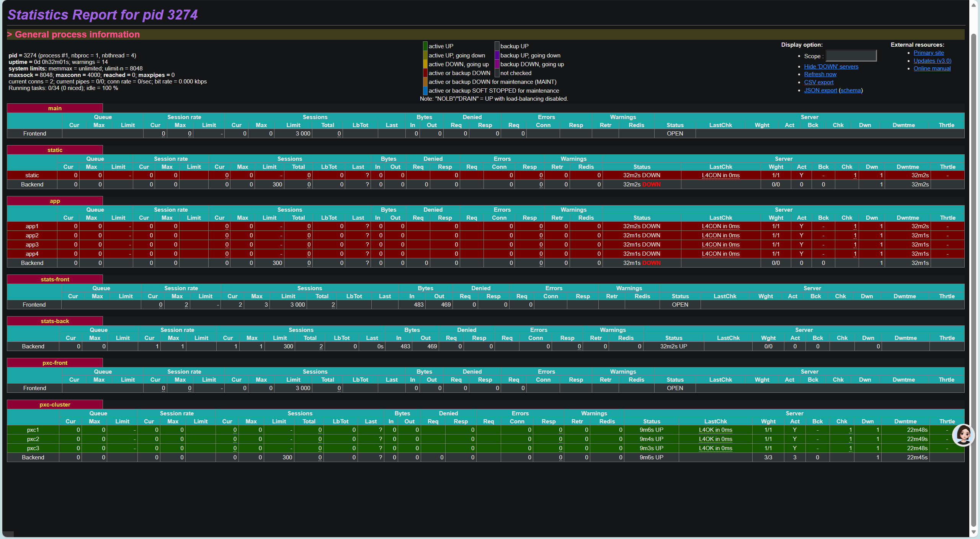The width and height of the screenshot is (980, 539).
Task: Click the Refresh now link
Action: coord(820,74)
